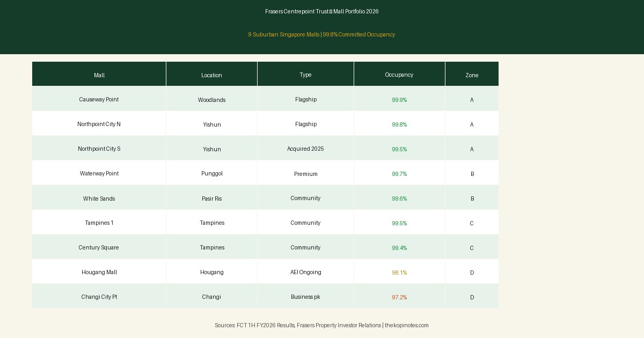The image size is (644, 338).
Task: Select the "AEI Ongoing" type cell
Action: coord(306,272)
